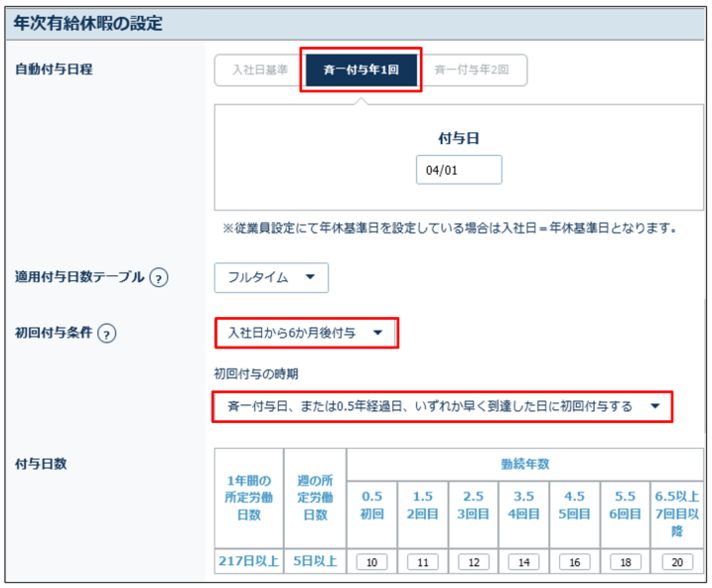Click the 6.5以上 7回目以降 column header
Screen dimensions: 712x588
[x=677, y=514]
